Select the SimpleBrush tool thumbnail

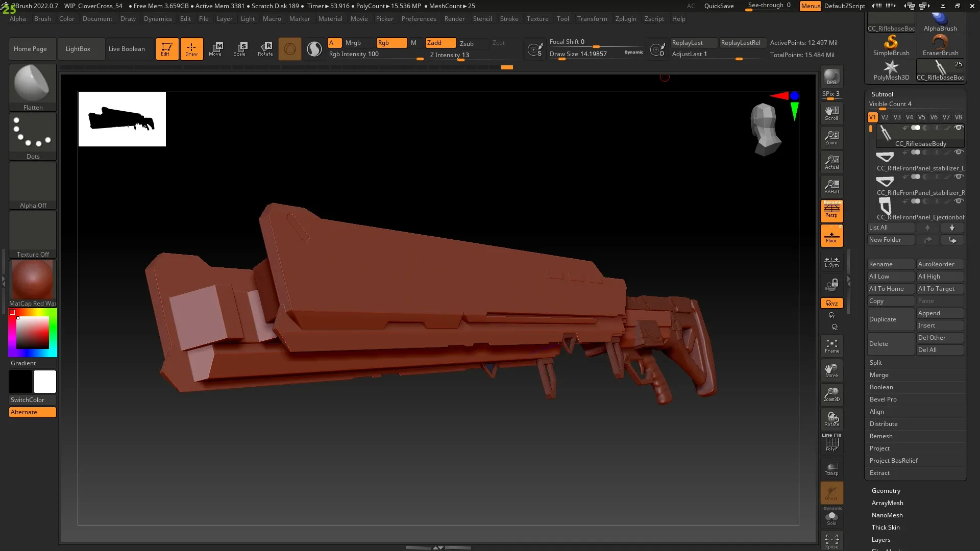tap(891, 45)
